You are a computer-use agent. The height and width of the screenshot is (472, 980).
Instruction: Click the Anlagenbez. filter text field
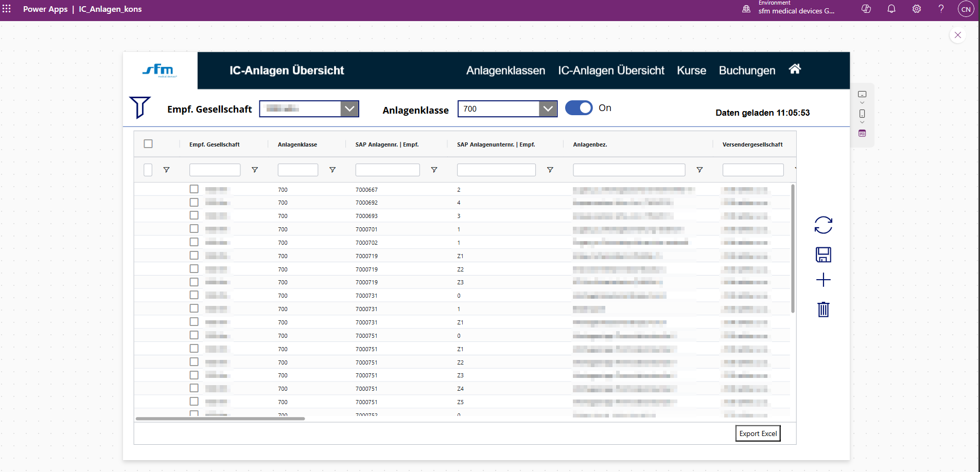(x=628, y=170)
